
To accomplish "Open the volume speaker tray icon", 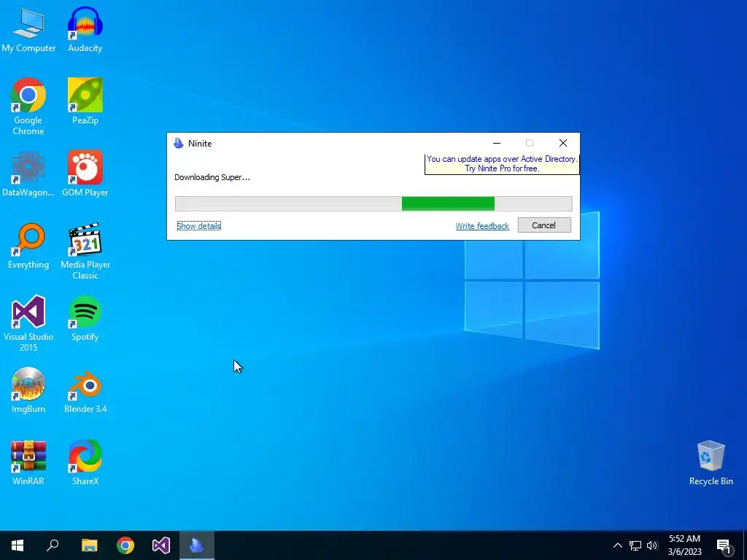I will 652,545.
